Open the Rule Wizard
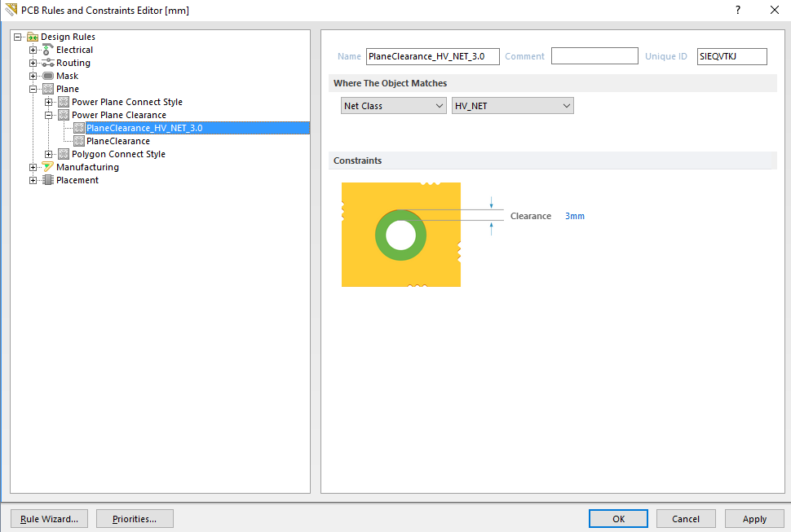 (50, 519)
